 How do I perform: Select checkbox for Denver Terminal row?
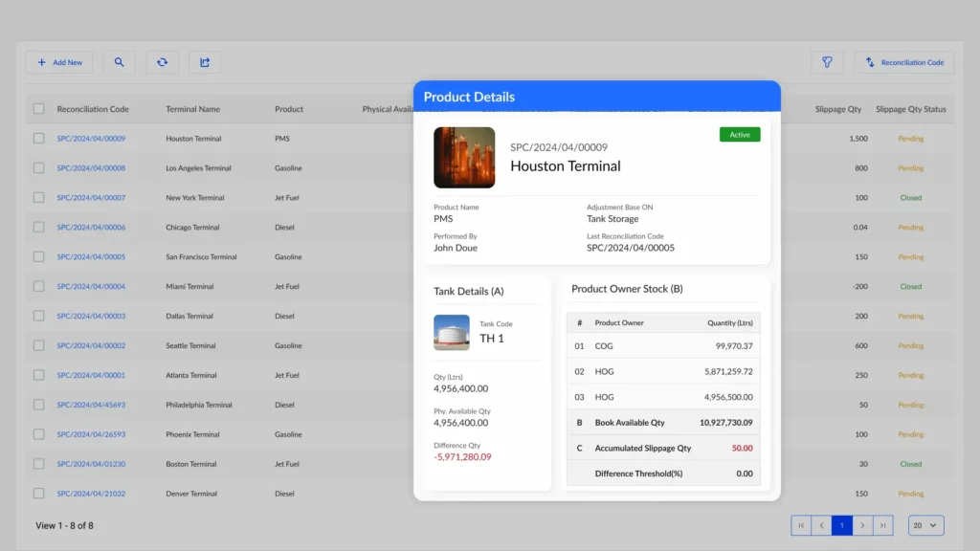[39, 494]
